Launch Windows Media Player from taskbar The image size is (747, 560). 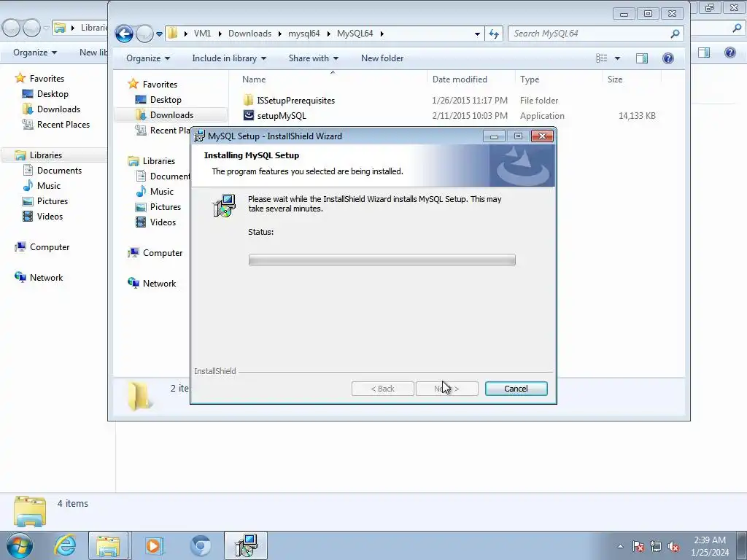pyautogui.click(x=153, y=545)
